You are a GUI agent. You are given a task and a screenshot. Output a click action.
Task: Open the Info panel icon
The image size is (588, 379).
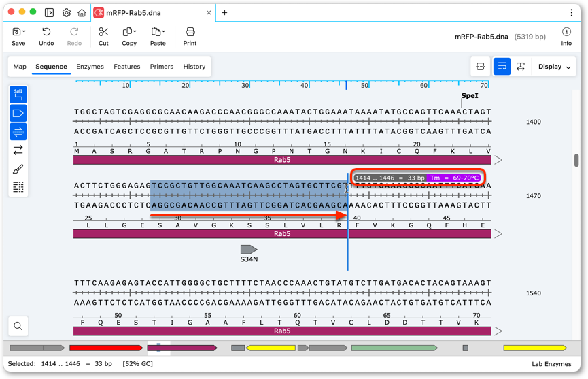click(566, 32)
